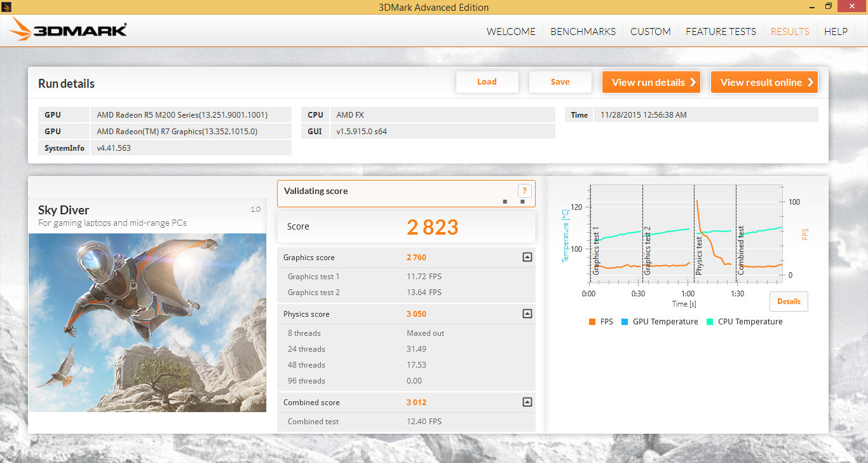Screen dimensions: 868x463
Task: Click the Validating score label
Action: tap(316, 191)
